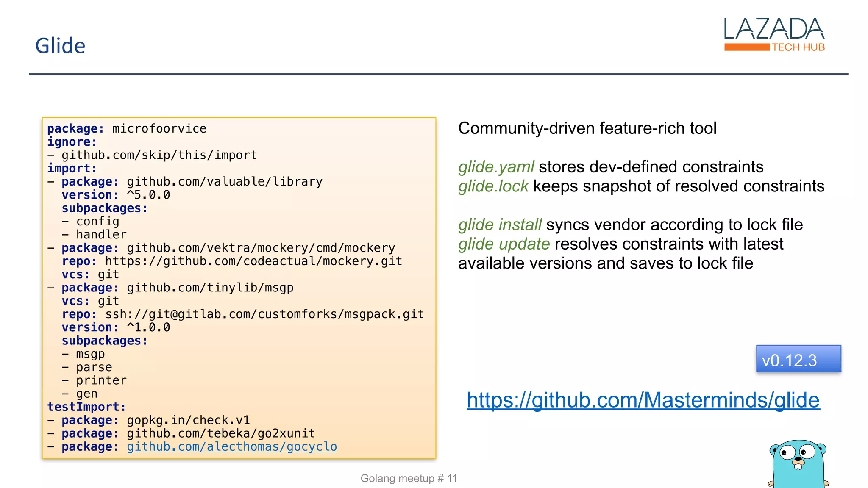The width and height of the screenshot is (868, 488).
Task: Click the testImport key in code
Action: pos(86,407)
